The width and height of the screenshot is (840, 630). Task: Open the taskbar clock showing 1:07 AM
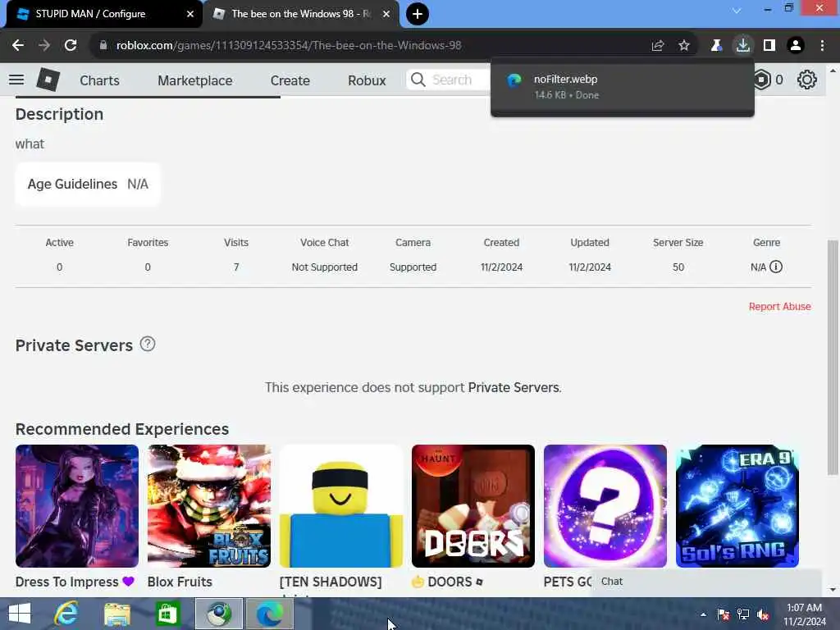point(804,614)
